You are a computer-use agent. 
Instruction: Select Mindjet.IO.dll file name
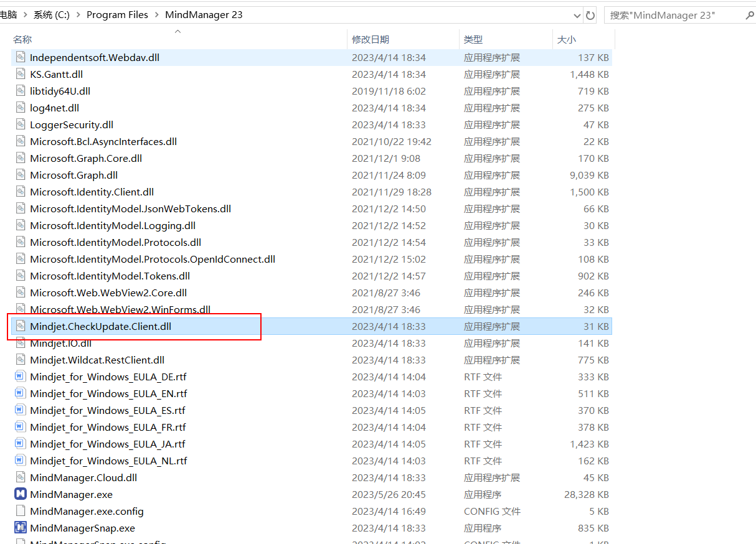[x=60, y=343]
